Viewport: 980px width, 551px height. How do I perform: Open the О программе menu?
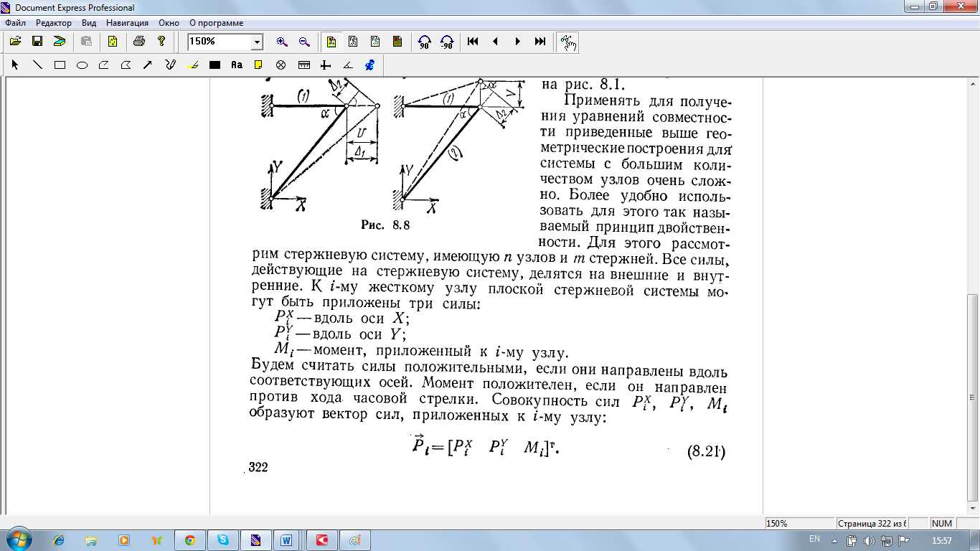pyautogui.click(x=216, y=23)
